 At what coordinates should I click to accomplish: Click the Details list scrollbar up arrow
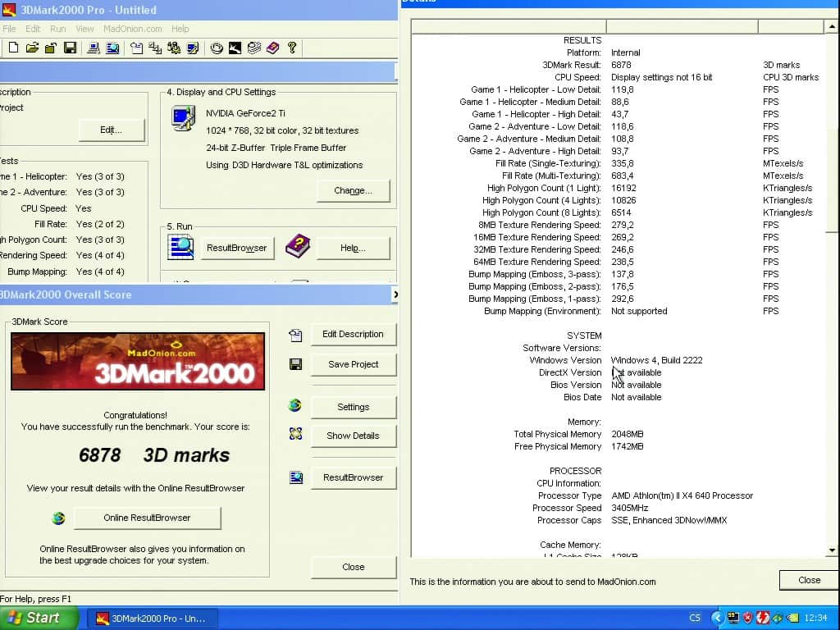(831, 25)
